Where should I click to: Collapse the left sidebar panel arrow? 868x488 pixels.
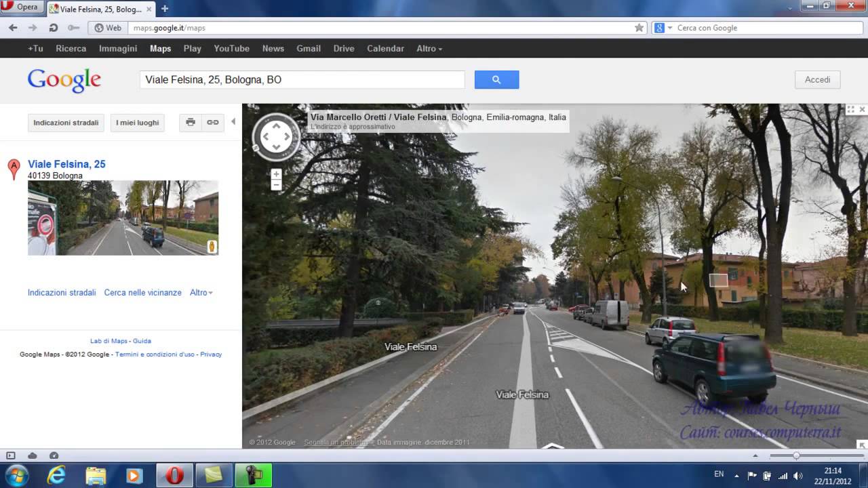point(233,122)
